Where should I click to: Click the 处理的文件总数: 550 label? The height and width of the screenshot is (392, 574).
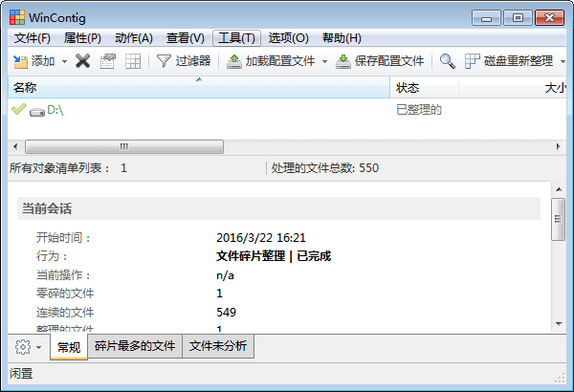point(324,168)
